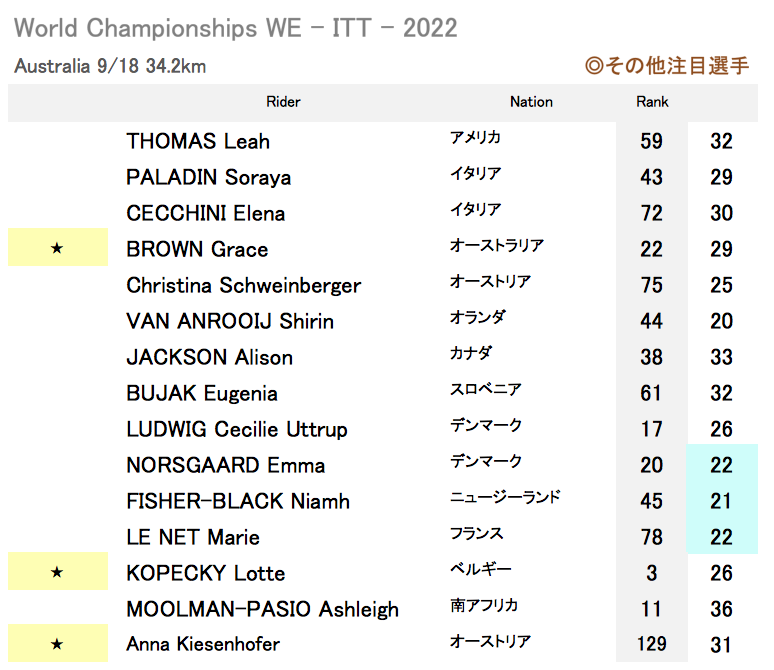
Task: Click rank 3 in KOPECKY Lotte row
Action: [652, 573]
